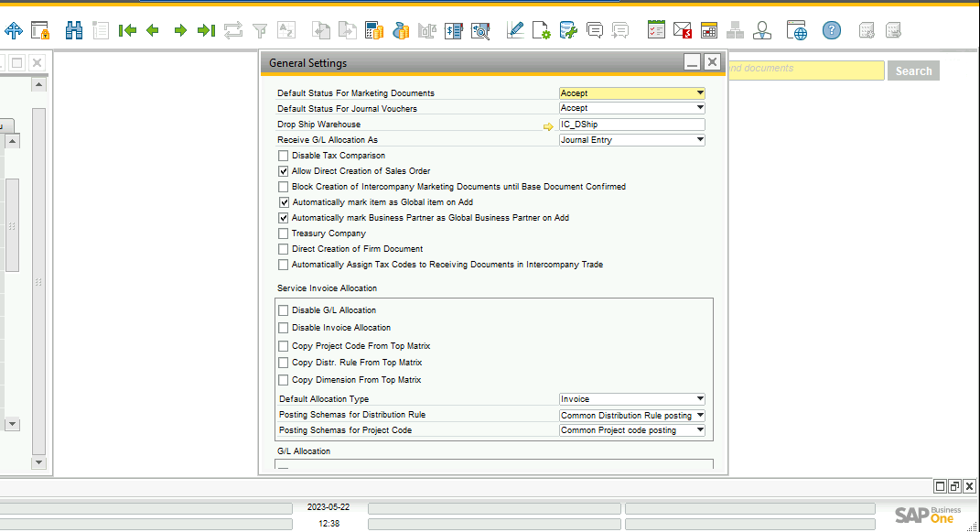Screen dimensions: 980x532
Task: Enable Copy Project Code From Top Matrix
Action: pos(283,346)
